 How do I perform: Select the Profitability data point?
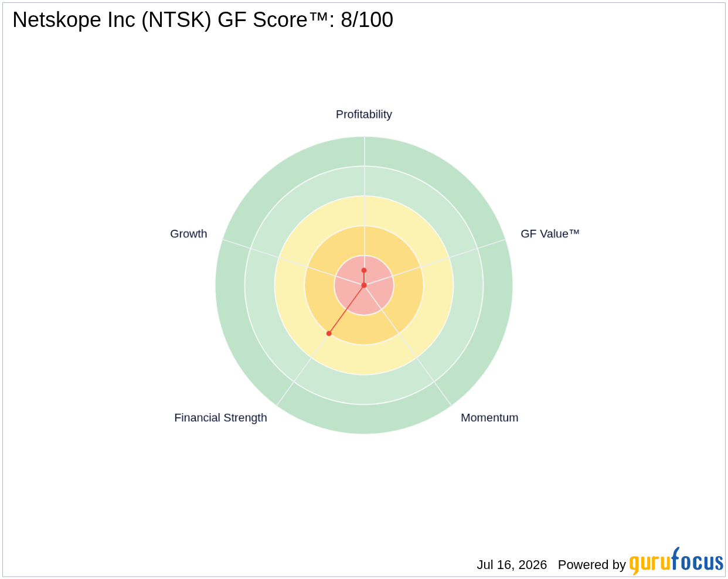coord(364,270)
